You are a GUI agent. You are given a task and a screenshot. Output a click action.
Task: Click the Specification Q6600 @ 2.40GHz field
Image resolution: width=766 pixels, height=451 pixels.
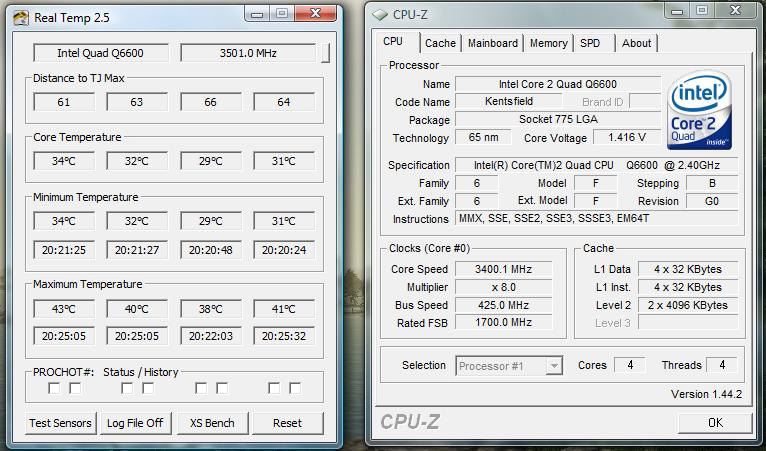point(596,165)
